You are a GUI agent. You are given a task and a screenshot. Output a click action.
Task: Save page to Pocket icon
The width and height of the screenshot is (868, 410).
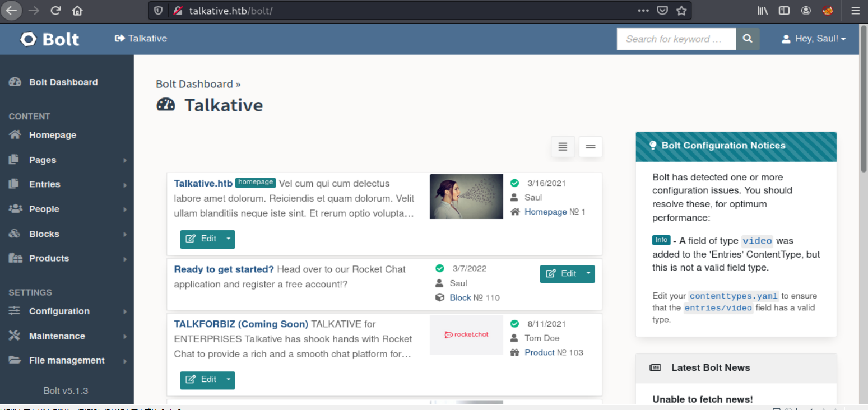(662, 11)
